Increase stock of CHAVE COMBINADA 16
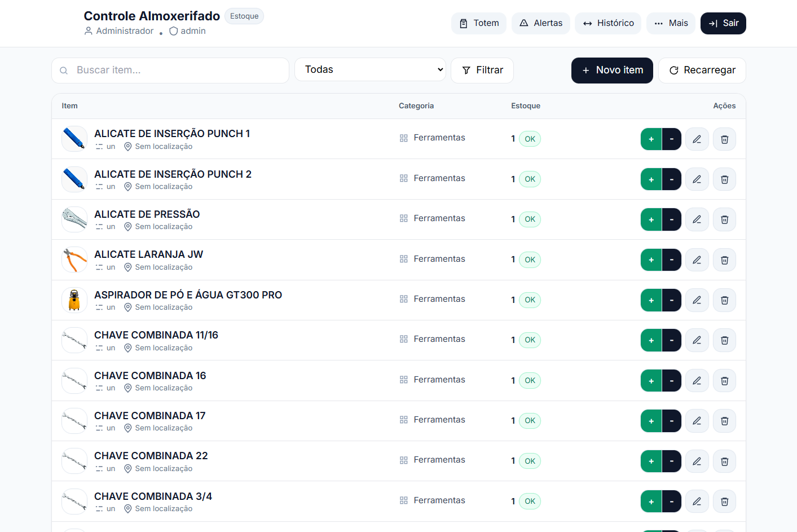Image resolution: width=797 pixels, height=532 pixels. click(x=651, y=381)
